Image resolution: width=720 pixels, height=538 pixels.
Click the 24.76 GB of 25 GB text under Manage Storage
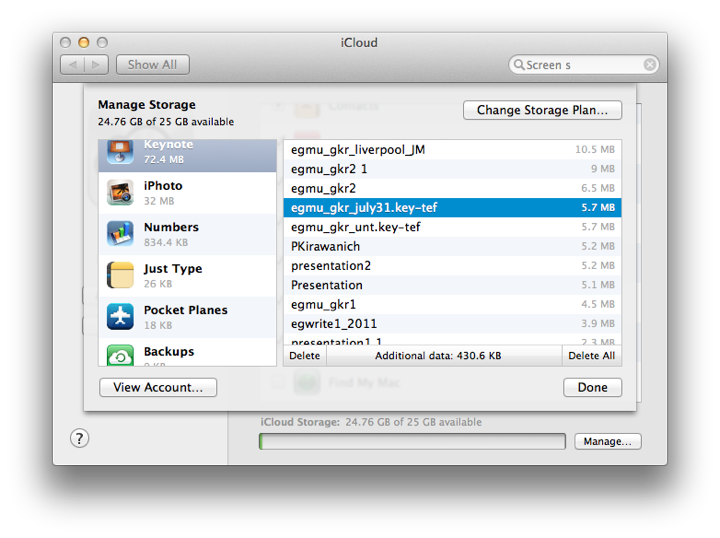click(166, 122)
